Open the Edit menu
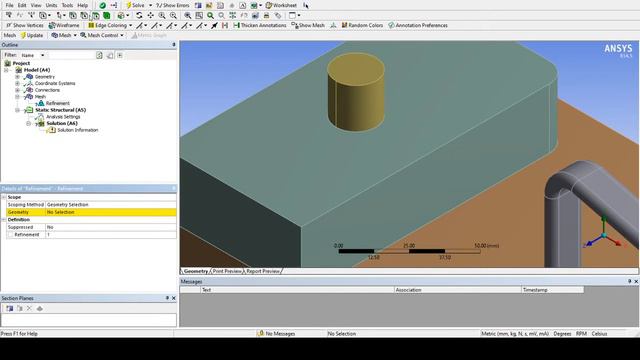The height and width of the screenshot is (360, 640). (22, 5)
